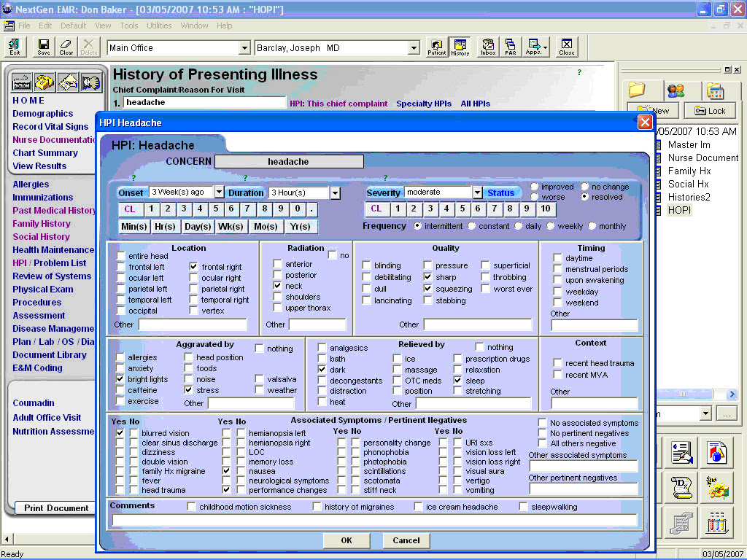Click the telephone icon above HOME
Screen dimensions: 747x560
[x=44, y=82]
